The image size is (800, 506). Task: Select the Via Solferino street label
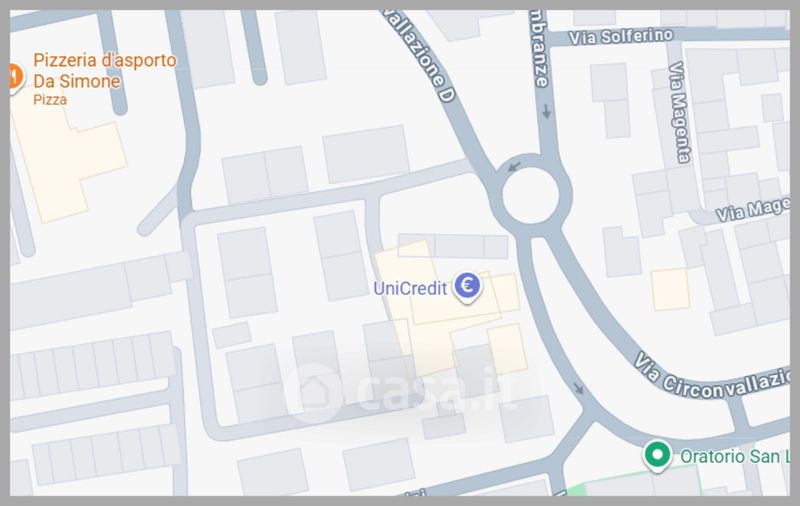coord(621,37)
